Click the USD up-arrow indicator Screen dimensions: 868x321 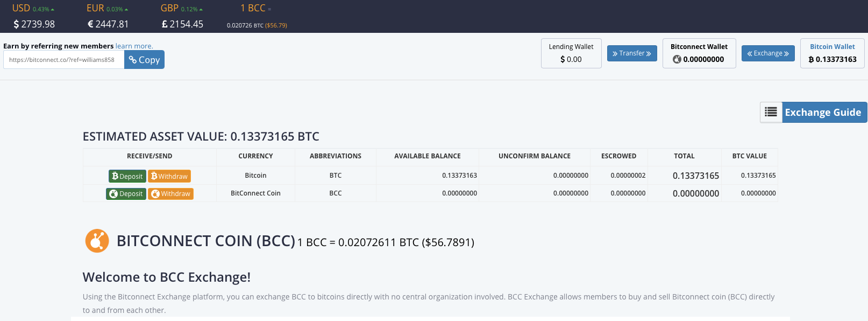coord(53,10)
